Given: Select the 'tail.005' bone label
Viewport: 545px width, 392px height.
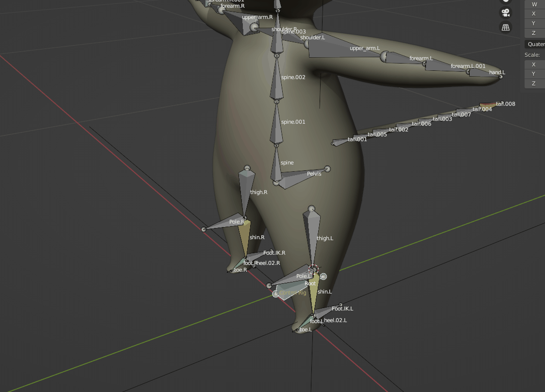Looking at the screenshot, I should coord(377,134).
